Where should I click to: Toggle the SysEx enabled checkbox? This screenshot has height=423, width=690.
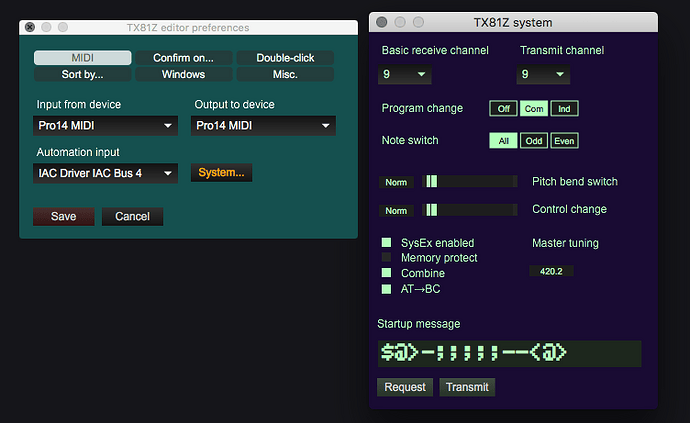386,243
